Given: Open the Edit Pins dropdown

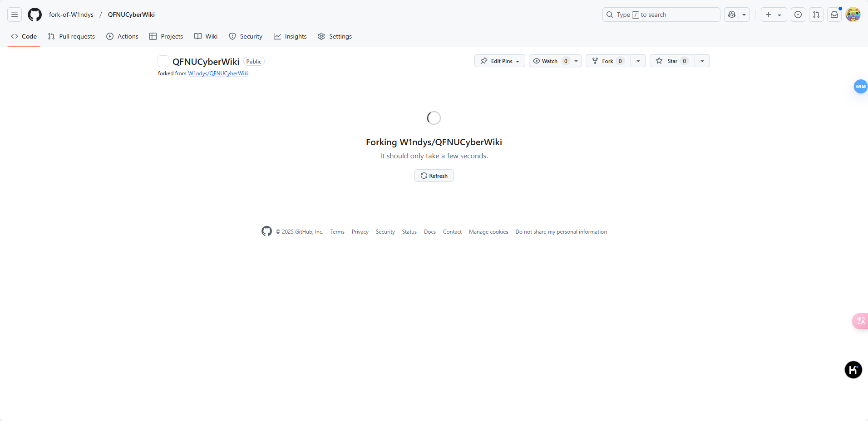Looking at the screenshot, I should (500, 61).
